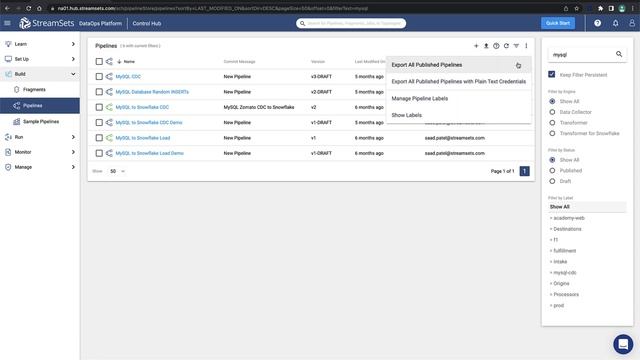Image resolution: width=640 pixels, height=360 pixels.
Task: Open the browser extensions puzzle icon
Action: 600,8
